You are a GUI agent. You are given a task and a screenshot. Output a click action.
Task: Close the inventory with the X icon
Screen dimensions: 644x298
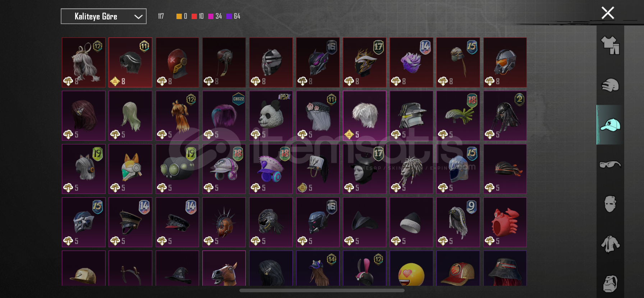(608, 13)
